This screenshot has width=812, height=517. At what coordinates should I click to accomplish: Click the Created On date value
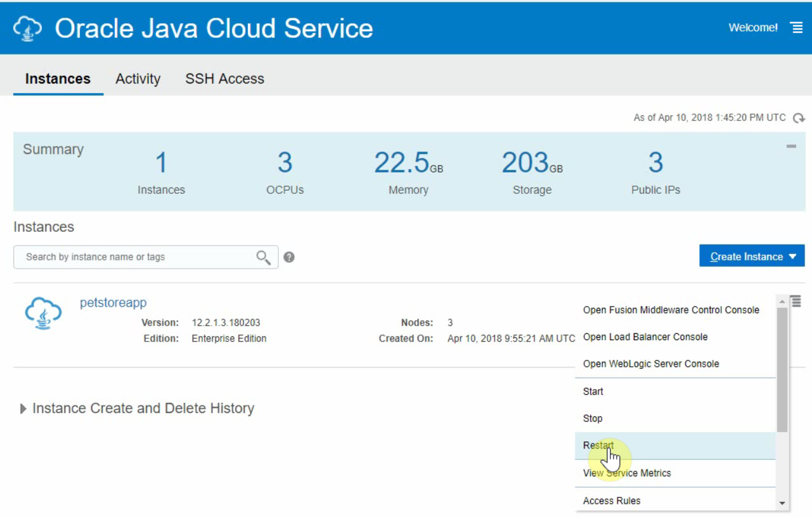click(x=511, y=338)
